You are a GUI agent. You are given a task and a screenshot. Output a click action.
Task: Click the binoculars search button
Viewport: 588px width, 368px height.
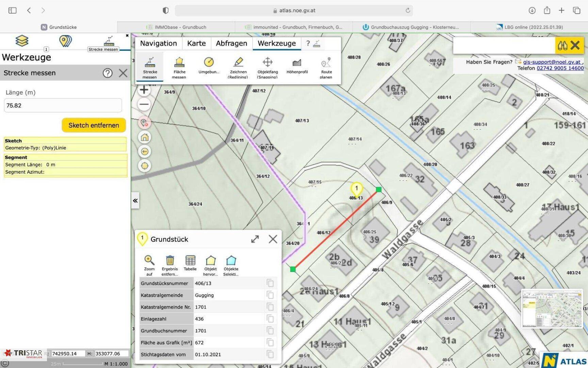[x=562, y=45]
